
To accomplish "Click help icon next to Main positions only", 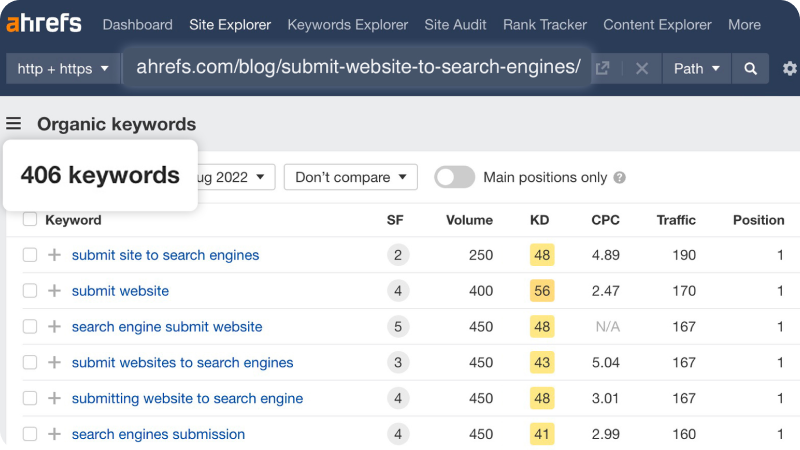I will click(x=619, y=178).
